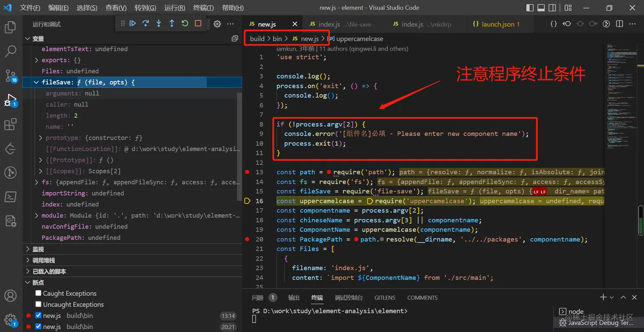Open the Extensions view

(10, 124)
